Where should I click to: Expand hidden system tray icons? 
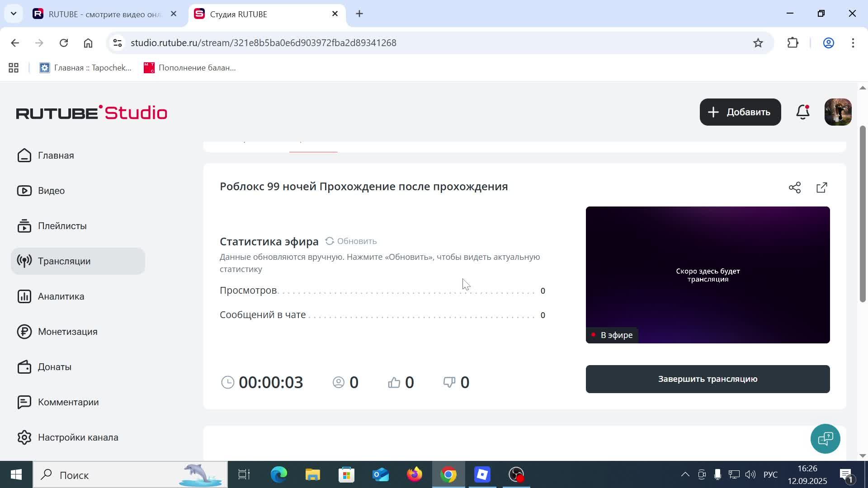pyautogui.click(x=684, y=474)
